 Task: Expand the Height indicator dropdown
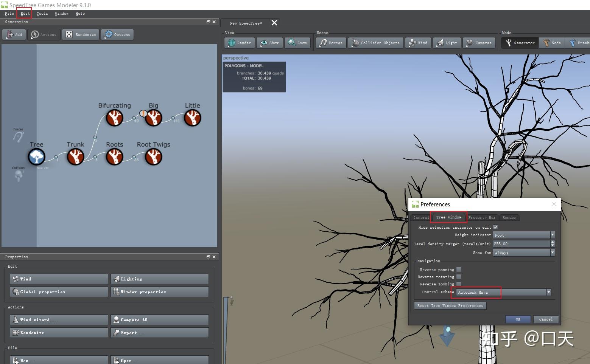click(x=524, y=235)
